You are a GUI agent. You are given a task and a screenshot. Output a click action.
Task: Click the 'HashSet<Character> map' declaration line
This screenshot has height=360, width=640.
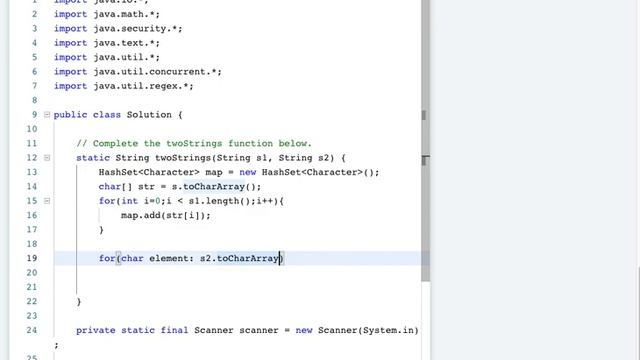239,172
